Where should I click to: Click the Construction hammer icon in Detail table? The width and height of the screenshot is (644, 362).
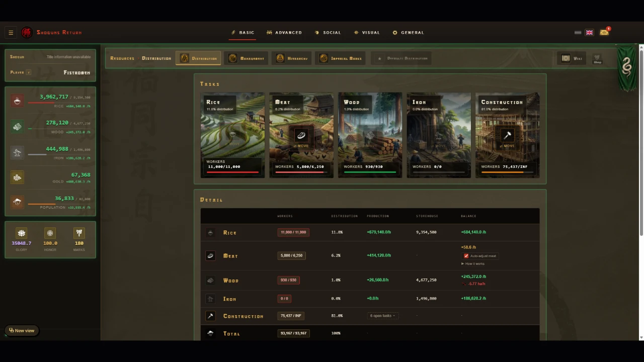click(x=210, y=316)
